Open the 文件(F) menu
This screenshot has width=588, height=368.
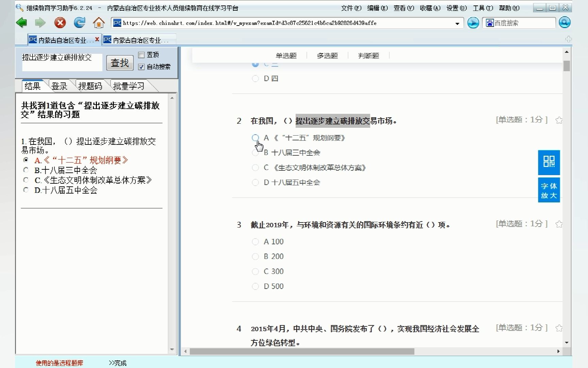pos(351,8)
